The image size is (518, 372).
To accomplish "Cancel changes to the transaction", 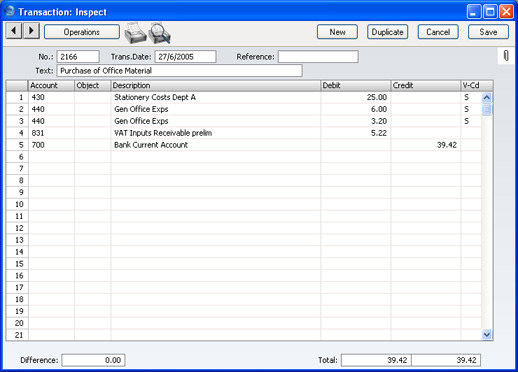I will tap(438, 32).
